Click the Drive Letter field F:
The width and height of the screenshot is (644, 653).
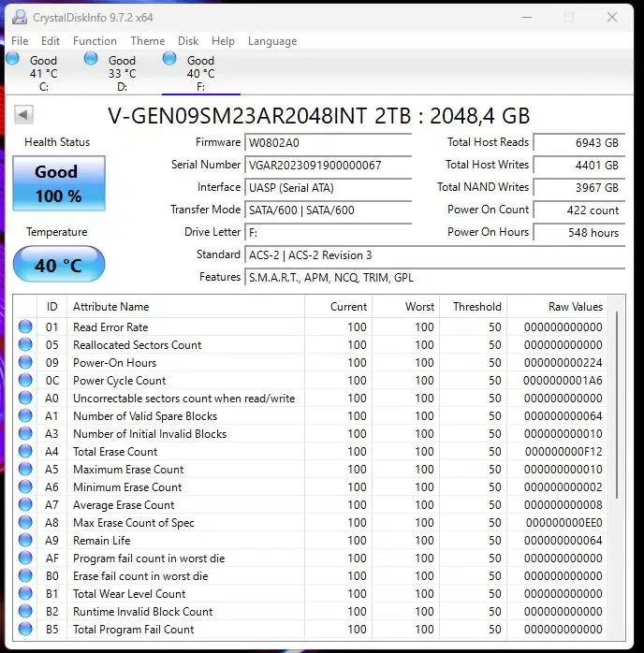click(x=329, y=232)
